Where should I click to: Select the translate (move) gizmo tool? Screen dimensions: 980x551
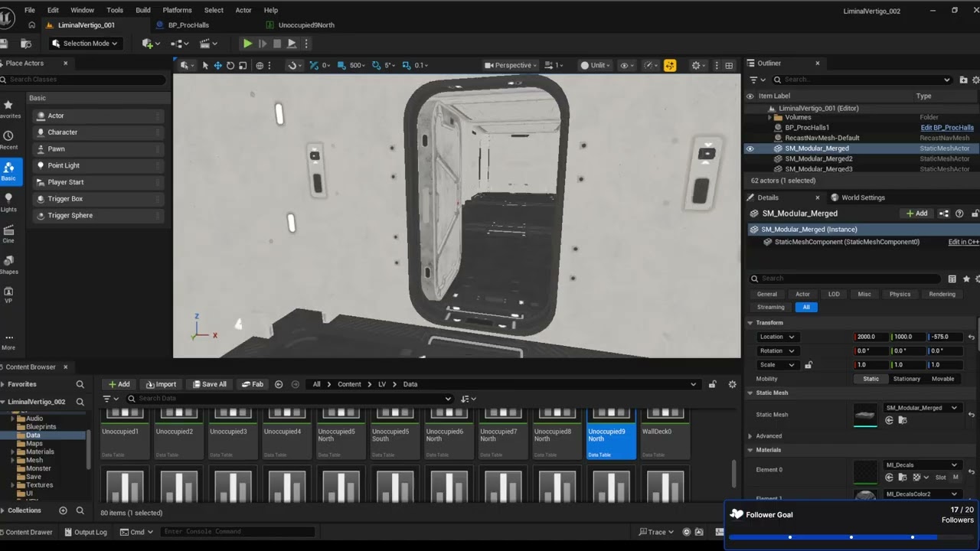(217, 65)
